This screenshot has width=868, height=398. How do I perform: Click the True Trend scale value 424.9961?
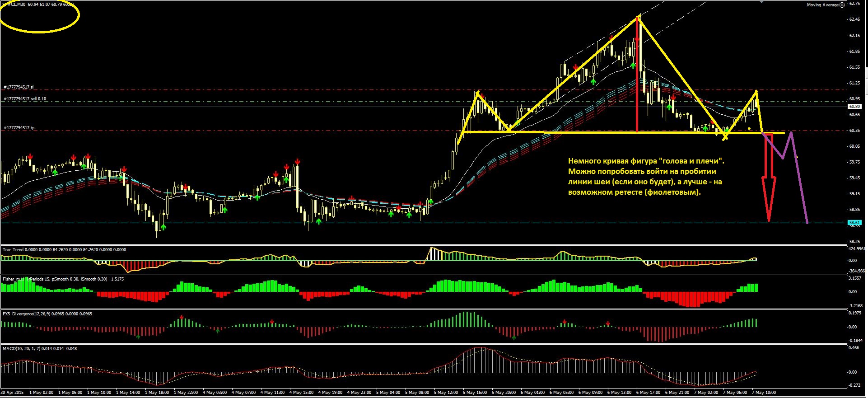point(857,249)
